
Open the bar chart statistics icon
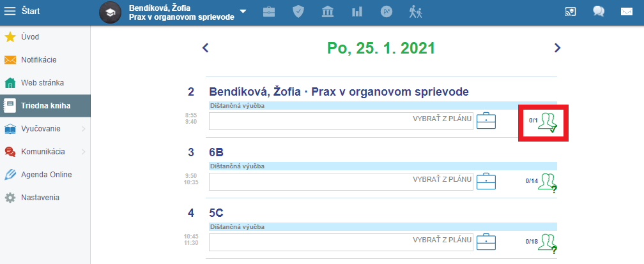pos(357,11)
